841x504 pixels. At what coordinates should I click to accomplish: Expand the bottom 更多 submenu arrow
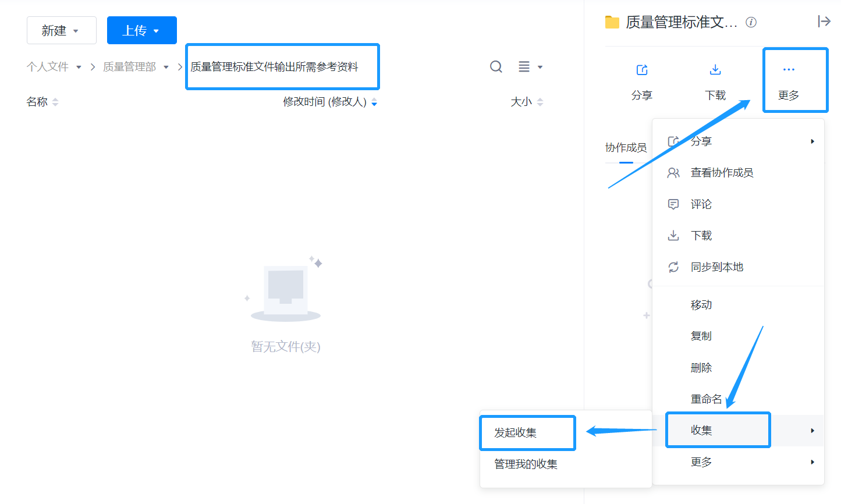point(812,462)
